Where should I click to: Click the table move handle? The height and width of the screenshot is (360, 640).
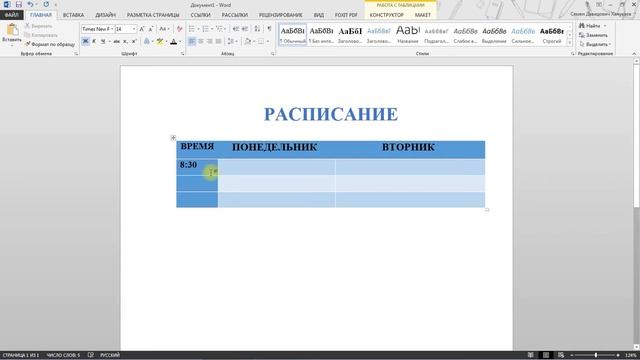point(173,138)
